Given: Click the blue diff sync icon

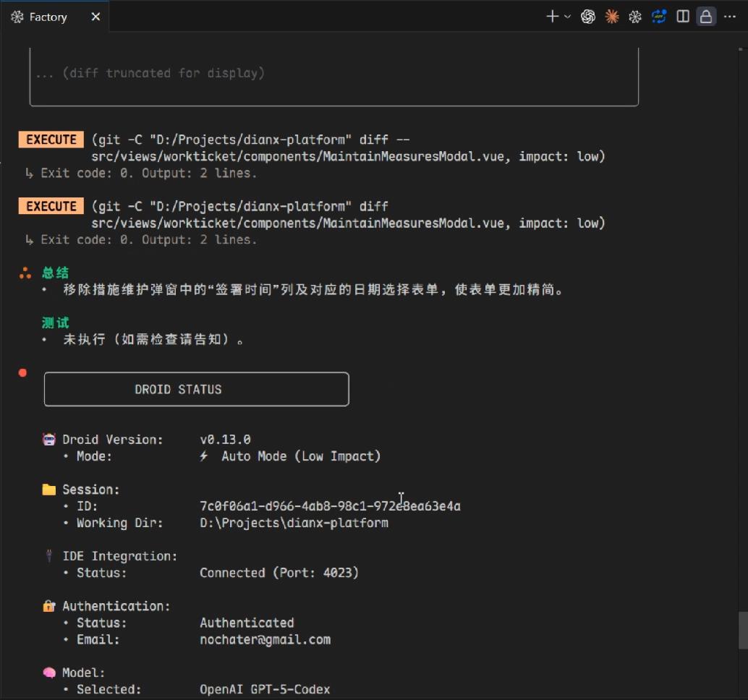Looking at the screenshot, I should (659, 17).
